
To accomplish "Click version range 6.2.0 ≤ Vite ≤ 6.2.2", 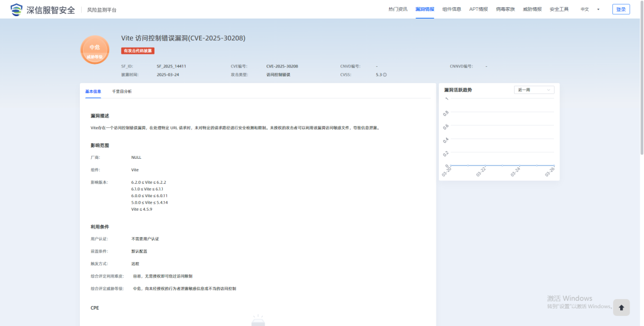I will (x=148, y=182).
